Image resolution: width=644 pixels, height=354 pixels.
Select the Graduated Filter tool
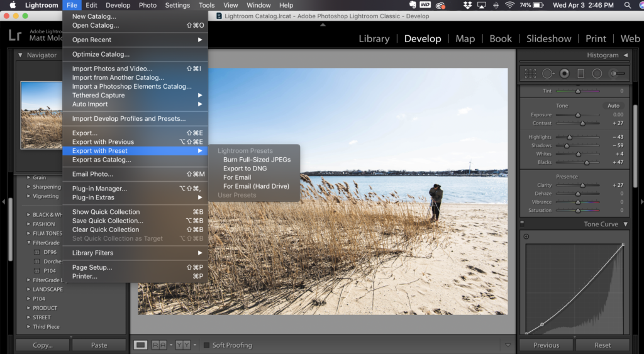(x=580, y=74)
